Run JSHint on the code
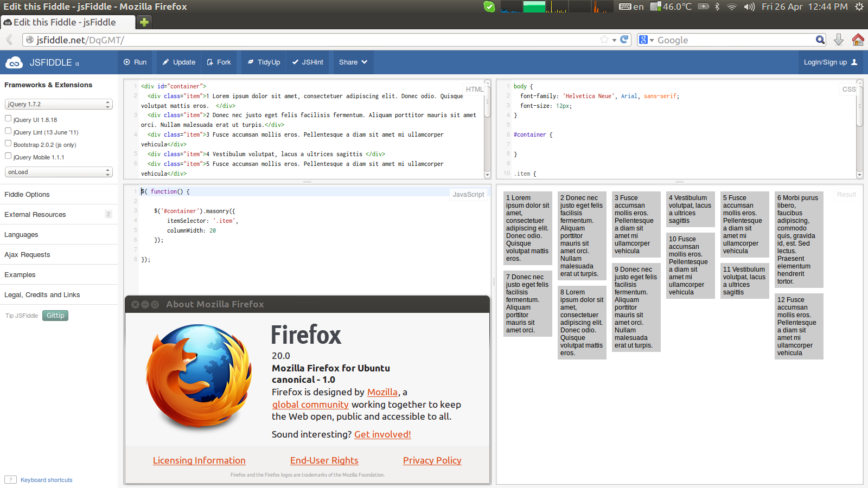 pyautogui.click(x=308, y=62)
